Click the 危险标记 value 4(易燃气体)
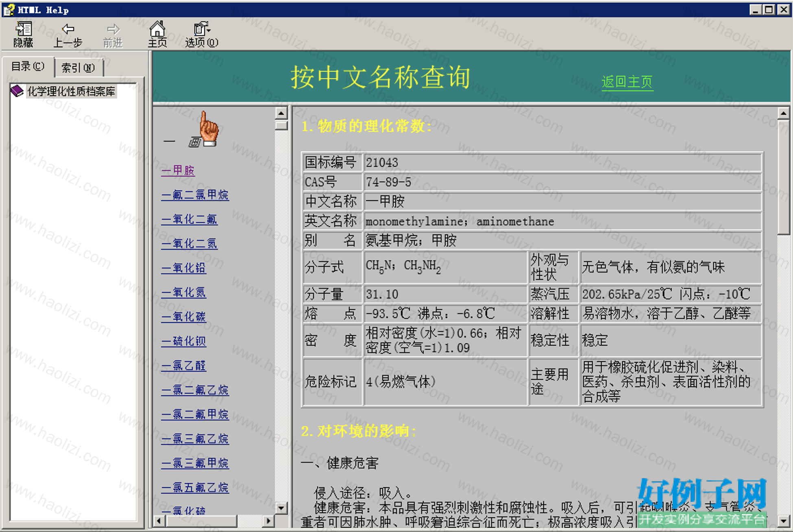Viewport: 793px width, 532px height. (x=401, y=382)
